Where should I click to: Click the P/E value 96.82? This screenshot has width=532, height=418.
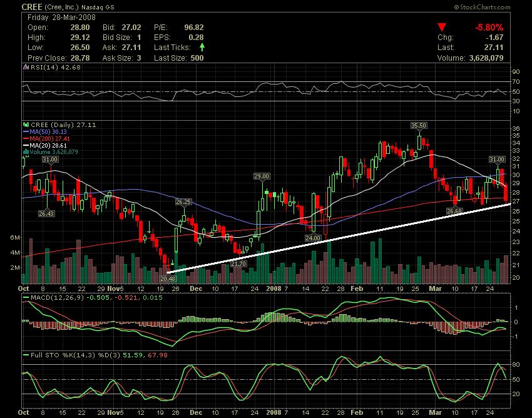click(194, 28)
